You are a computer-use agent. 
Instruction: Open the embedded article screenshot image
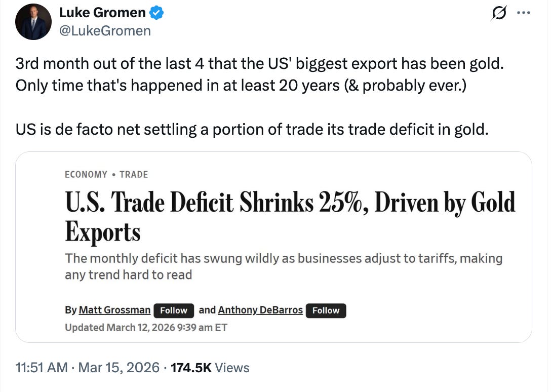[273, 247]
